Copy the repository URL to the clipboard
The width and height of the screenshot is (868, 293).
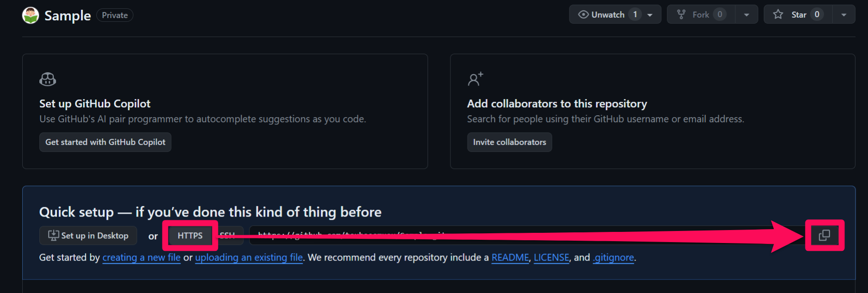[824, 235]
